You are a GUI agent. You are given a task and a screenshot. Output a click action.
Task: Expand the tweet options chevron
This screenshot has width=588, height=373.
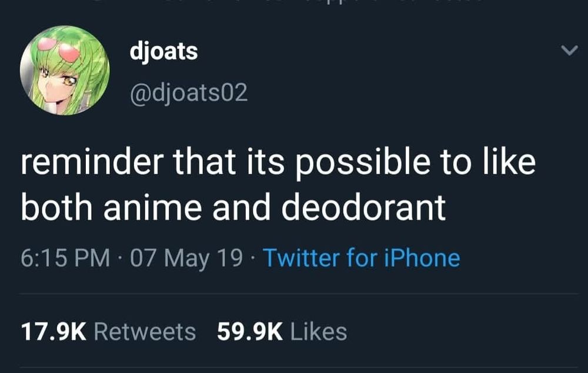tap(569, 51)
